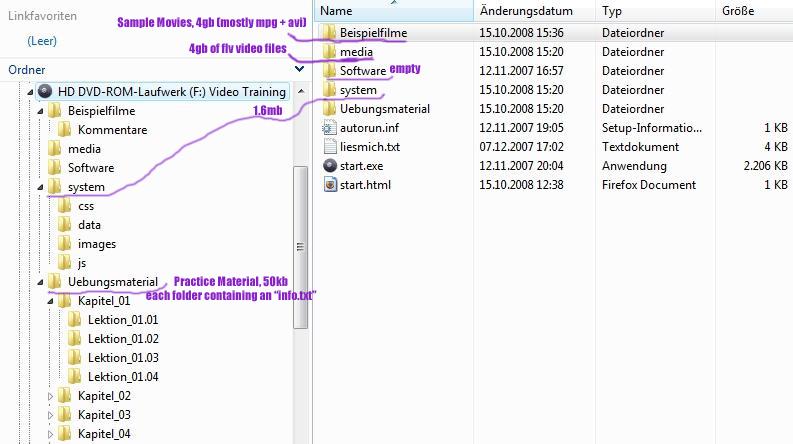The height and width of the screenshot is (444, 793).
Task: Click the start.exe application icon
Action: pyautogui.click(x=330, y=165)
